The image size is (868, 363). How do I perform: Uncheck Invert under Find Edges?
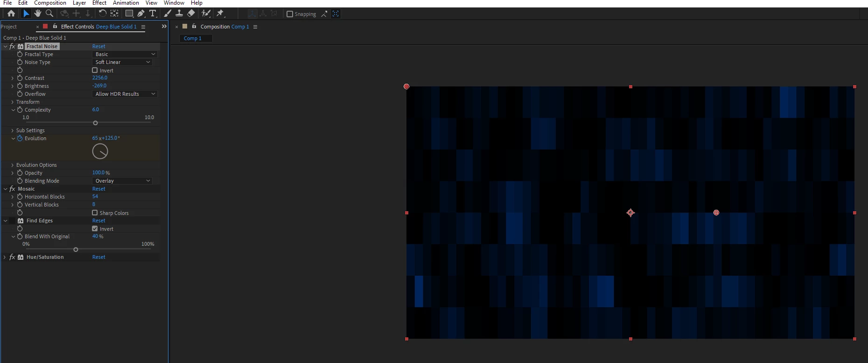coord(95,228)
